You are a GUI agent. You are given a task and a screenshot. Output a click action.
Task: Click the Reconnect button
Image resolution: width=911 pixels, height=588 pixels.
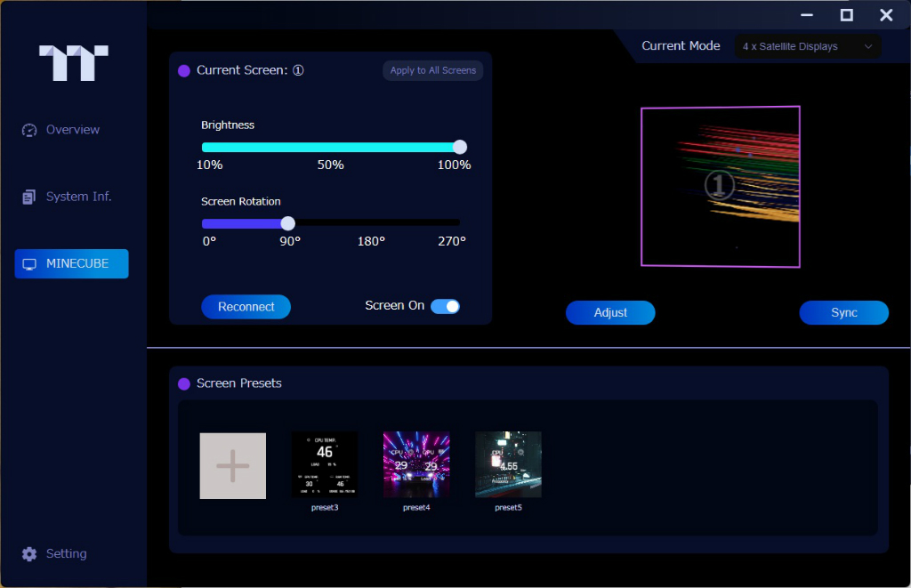click(246, 307)
